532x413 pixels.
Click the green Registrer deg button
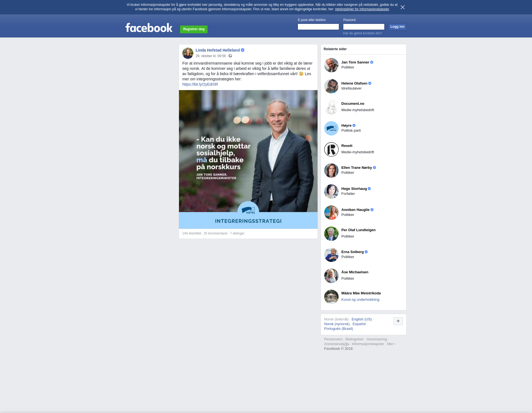194,29
